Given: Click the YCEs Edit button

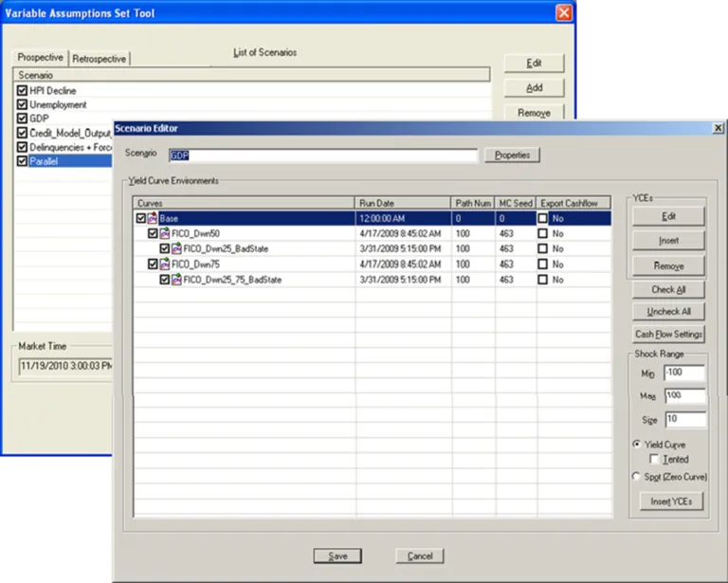Looking at the screenshot, I should [x=668, y=216].
